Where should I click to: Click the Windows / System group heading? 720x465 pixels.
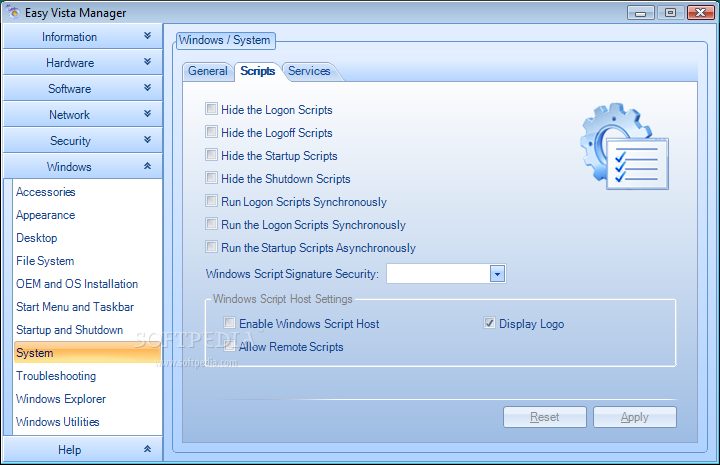(x=225, y=40)
